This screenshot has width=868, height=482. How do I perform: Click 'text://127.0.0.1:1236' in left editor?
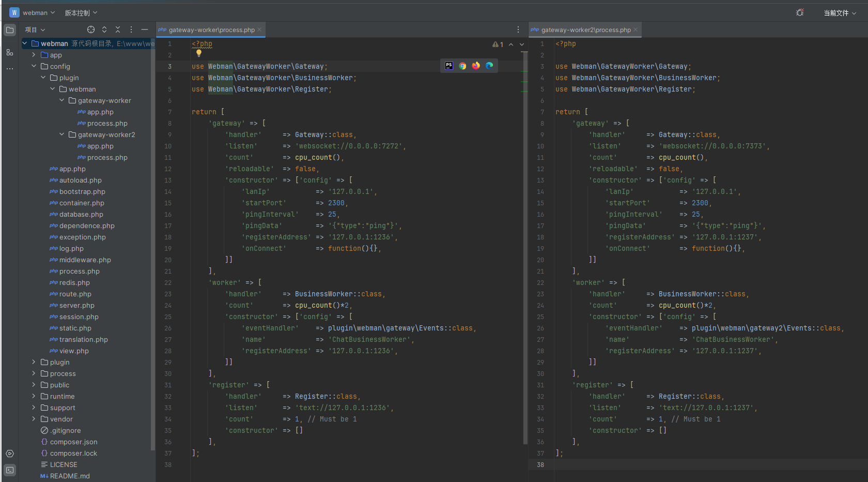343,408
